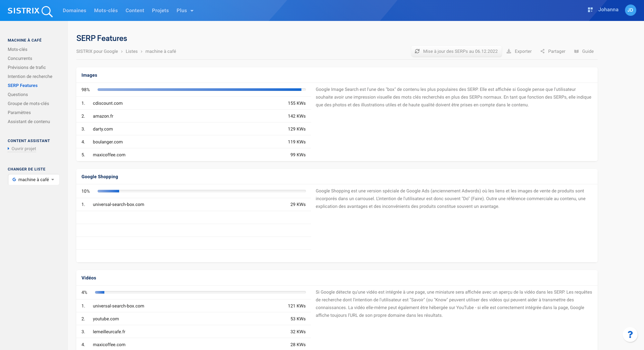Screen dimensions: 644x350
Task: Click the Google Shopping 10% progress bar
Action: tap(202, 191)
